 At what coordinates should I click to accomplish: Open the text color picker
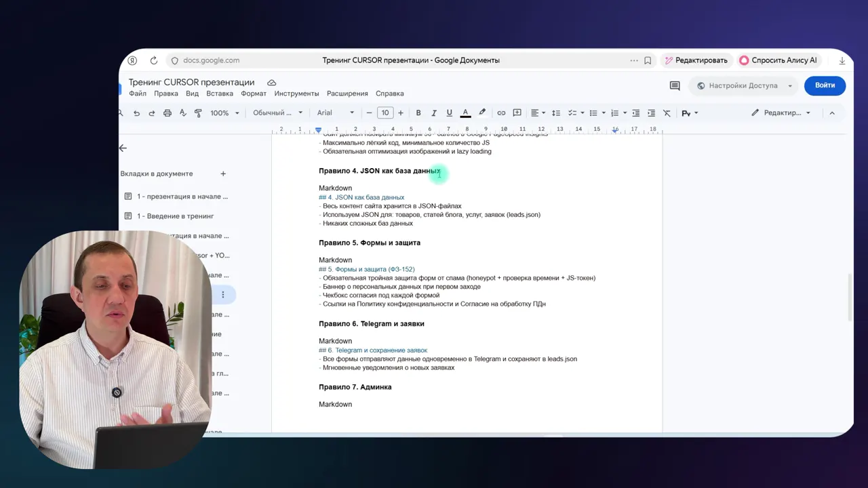[465, 113]
